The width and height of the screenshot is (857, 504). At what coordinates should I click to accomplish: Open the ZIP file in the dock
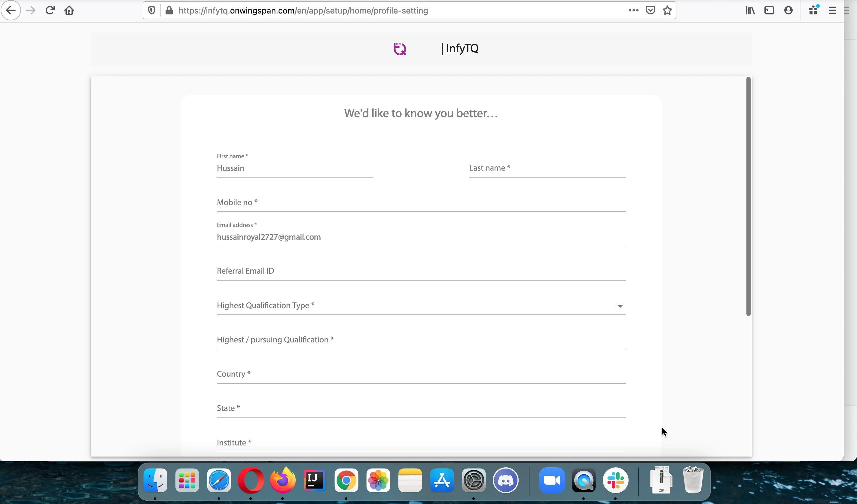point(661,480)
